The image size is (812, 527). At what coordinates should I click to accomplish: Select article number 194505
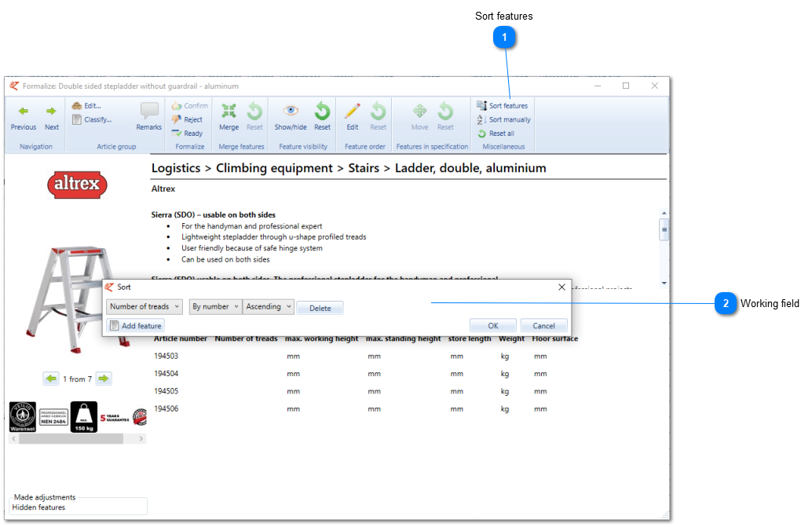point(166,391)
